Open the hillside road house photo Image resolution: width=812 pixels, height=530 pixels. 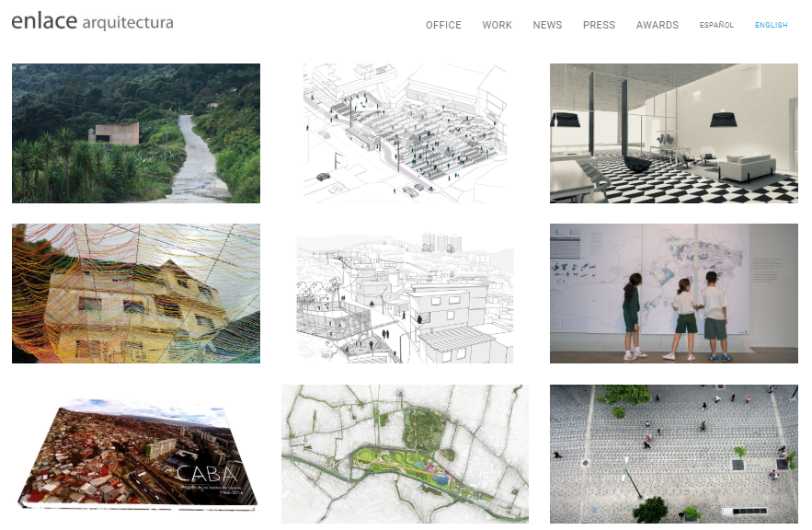coord(136,133)
